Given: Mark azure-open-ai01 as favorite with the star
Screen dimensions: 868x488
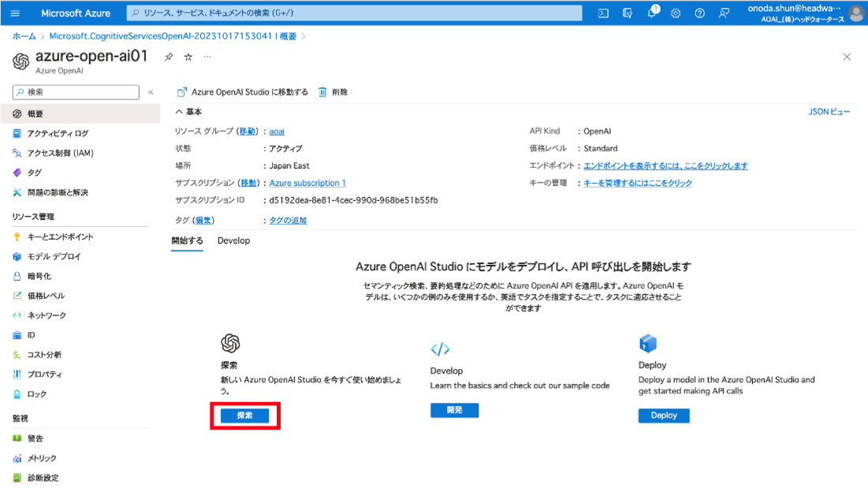Looking at the screenshot, I should pos(188,57).
